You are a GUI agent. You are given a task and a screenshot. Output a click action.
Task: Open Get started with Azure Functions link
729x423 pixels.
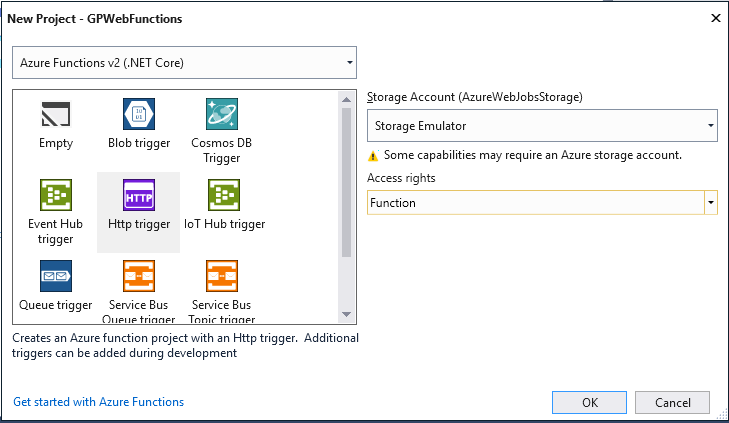point(99,402)
